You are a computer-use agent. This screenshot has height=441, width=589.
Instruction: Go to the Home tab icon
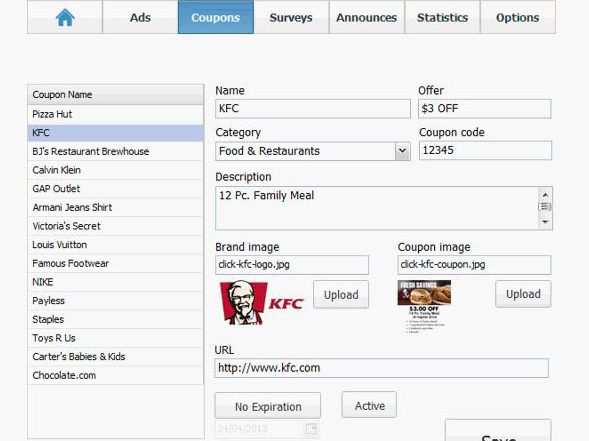point(65,18)
